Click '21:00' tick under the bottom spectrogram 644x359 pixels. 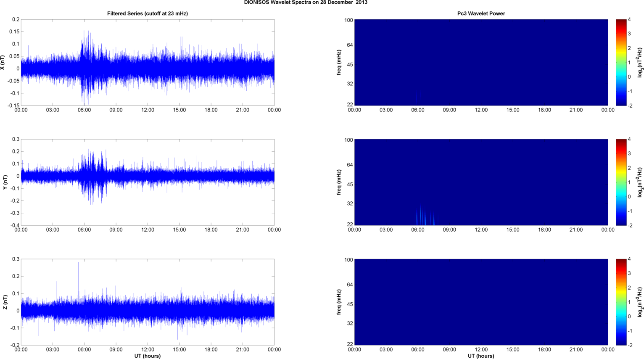coord(576,350)
